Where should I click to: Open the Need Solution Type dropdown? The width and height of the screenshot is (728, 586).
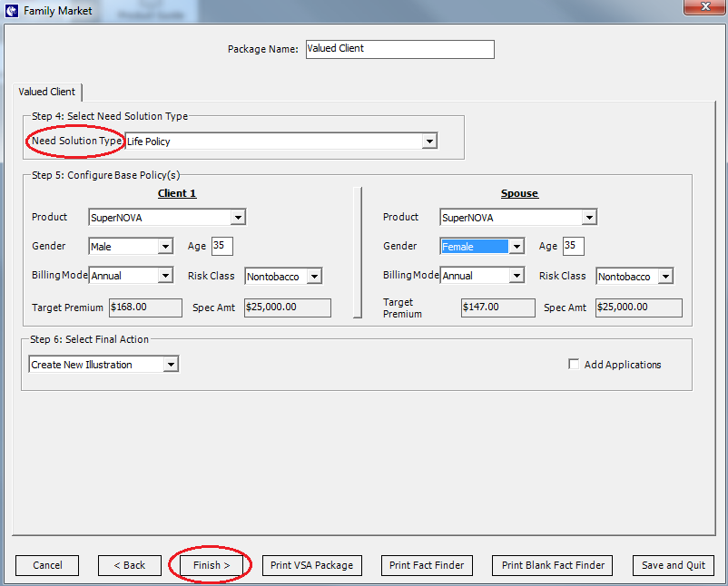click(x=281, y=141)
